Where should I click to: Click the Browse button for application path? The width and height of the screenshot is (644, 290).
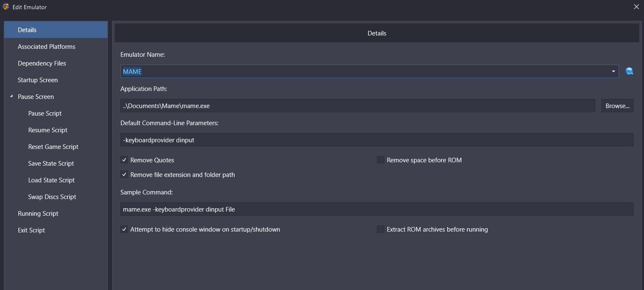(617, 106)
